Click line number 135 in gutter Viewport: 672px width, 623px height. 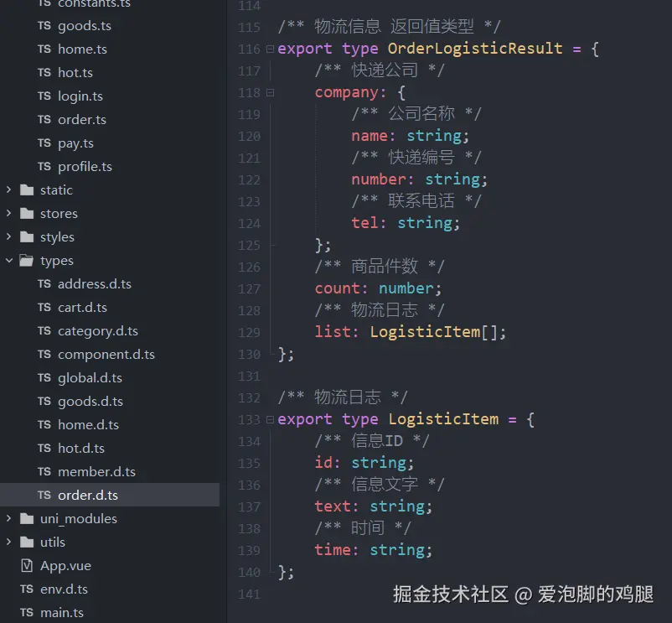pos(249,464)
